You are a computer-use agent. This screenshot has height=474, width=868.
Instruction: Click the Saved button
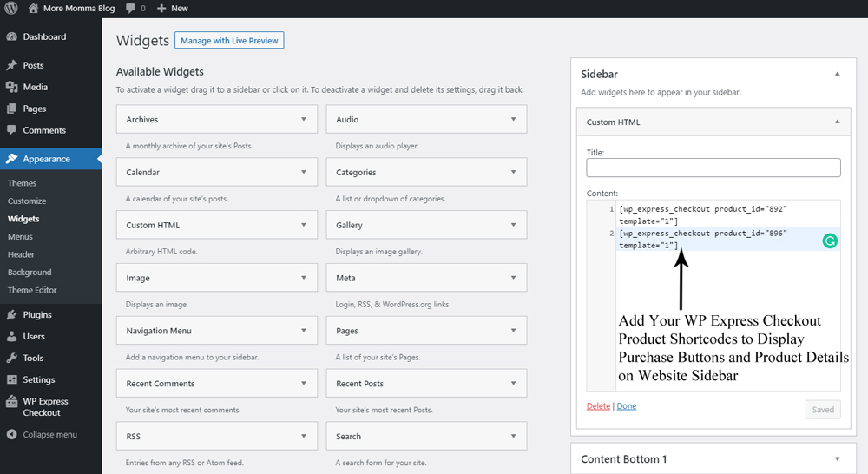coord(823,410)
